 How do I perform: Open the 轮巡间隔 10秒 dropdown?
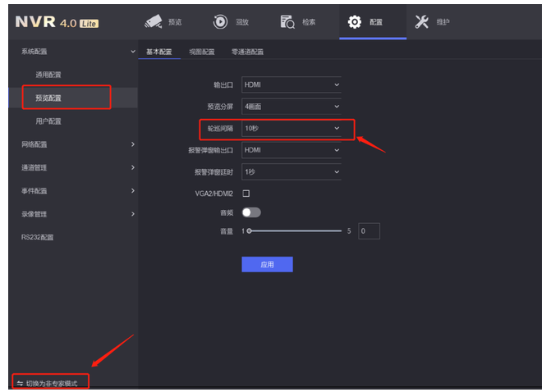pyautogui.click(x=291, y=129)
